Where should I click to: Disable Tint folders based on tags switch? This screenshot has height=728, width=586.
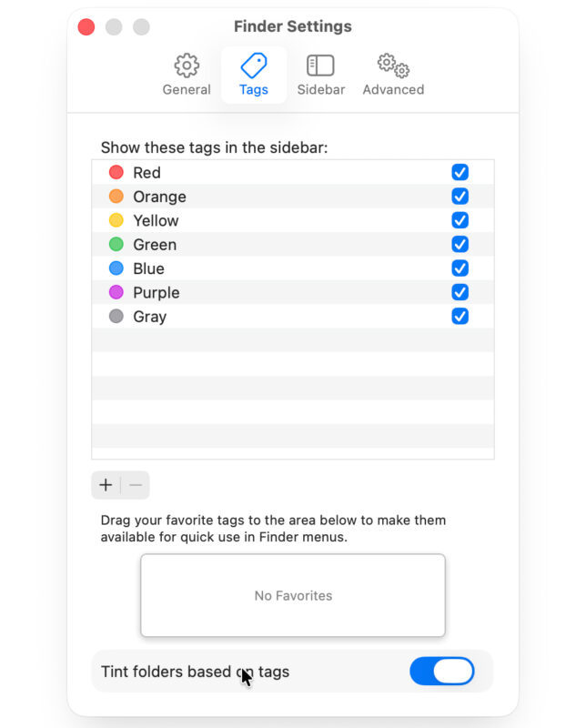[x=442, y=672]
